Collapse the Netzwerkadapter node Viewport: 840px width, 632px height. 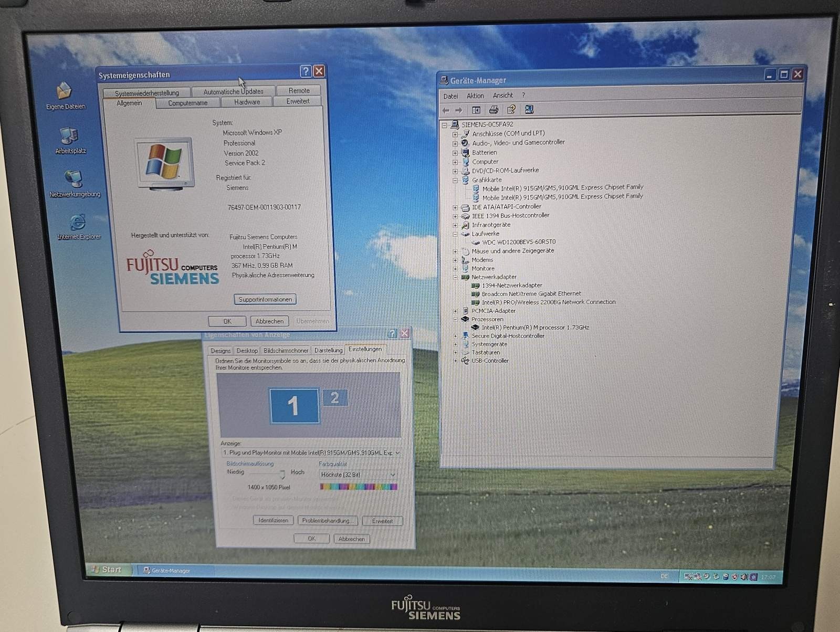pyautogui.click(x=455, y=277)
